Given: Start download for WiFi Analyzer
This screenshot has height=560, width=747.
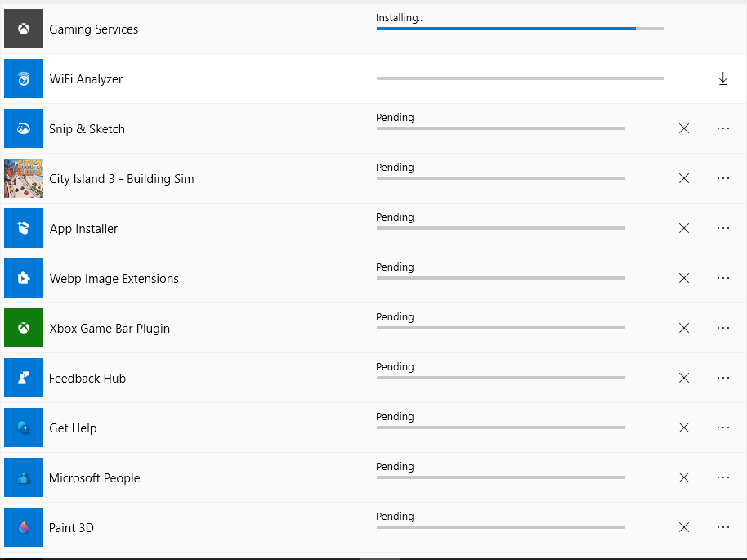Looking at the screenshot, I should tap(722, 78).
